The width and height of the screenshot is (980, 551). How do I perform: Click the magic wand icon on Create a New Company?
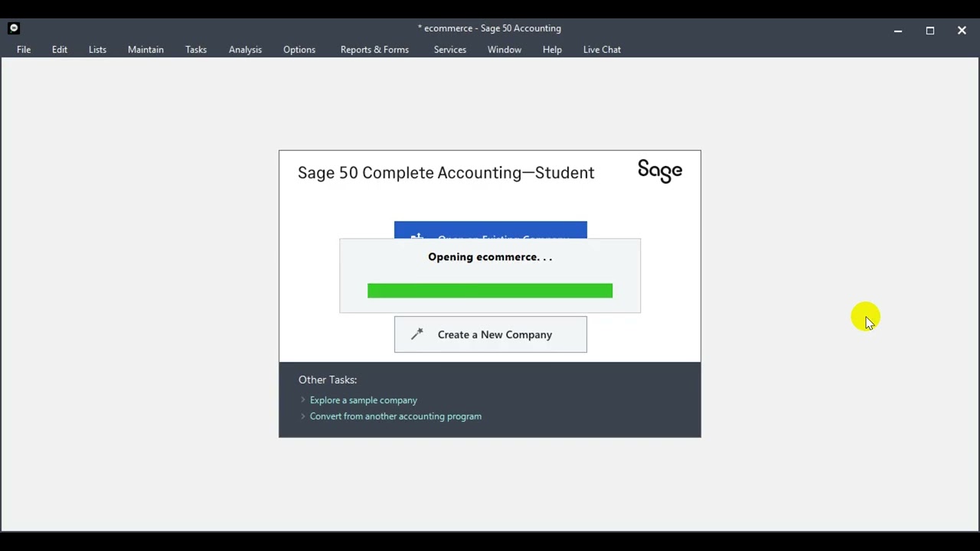(x=417, y=334)
